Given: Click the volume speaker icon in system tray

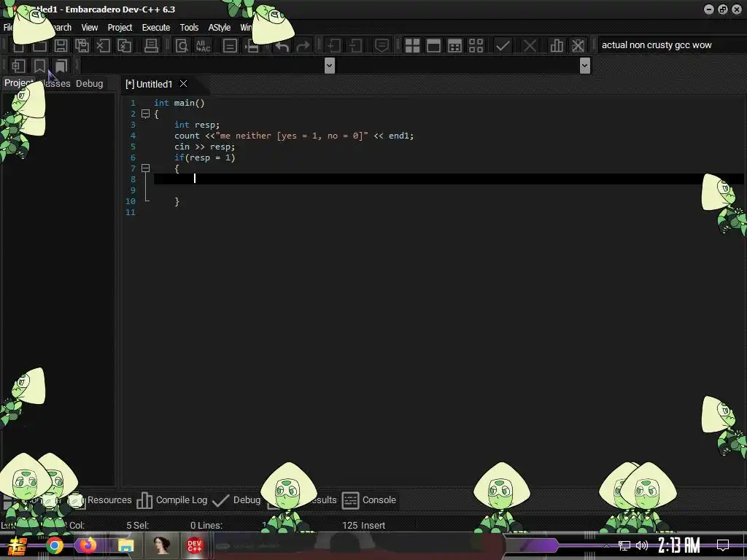Looking at the screenshot, I should pos(642,545).
